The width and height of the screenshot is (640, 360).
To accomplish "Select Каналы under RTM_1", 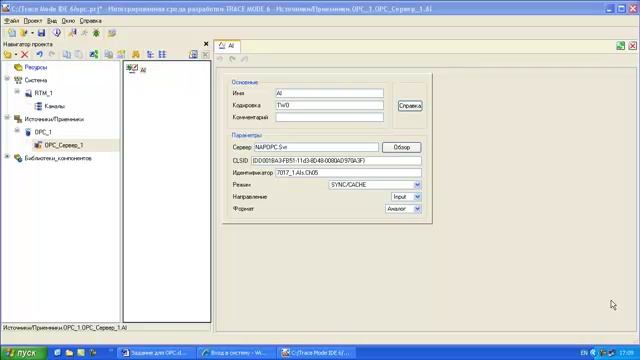I will (54, 107).
